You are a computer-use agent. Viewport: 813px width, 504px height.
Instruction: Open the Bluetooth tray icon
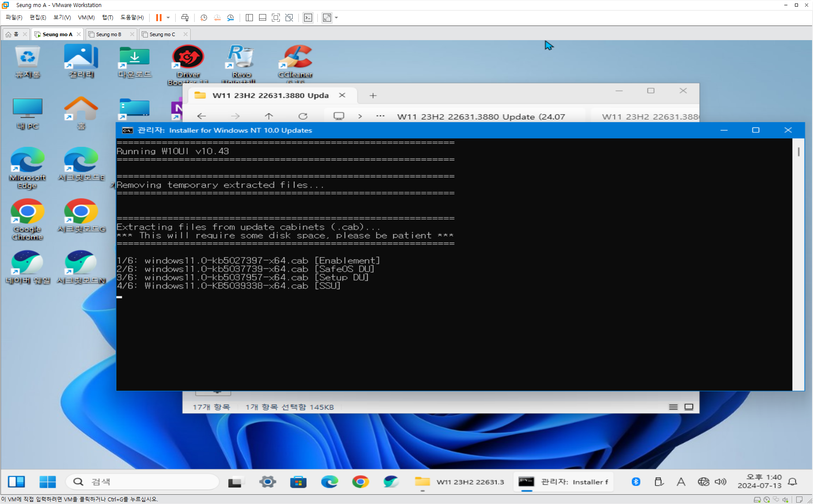tap(636, 482)
